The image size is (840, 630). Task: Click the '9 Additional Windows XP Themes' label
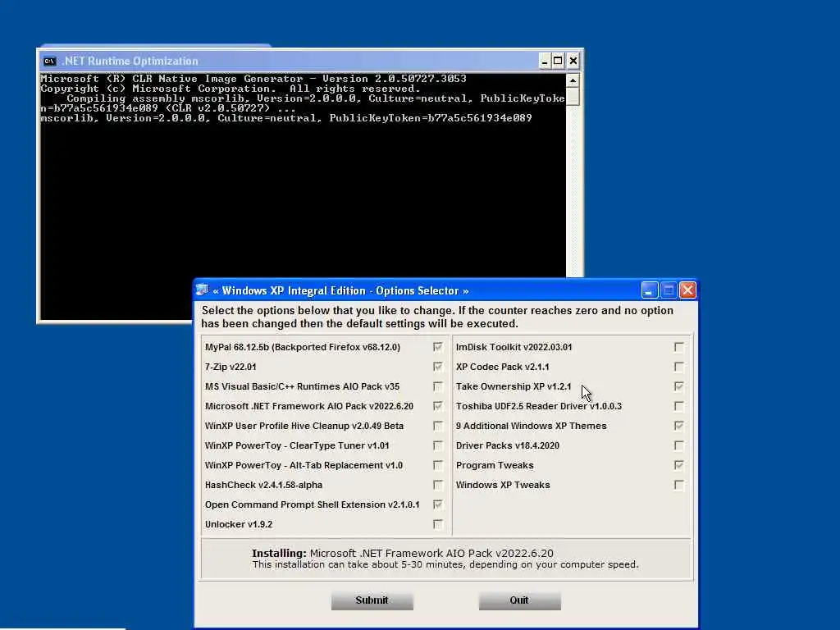tap(531, 426)
